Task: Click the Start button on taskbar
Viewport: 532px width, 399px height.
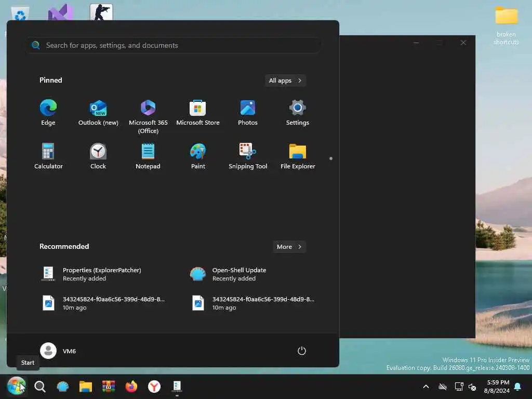Action: (16, 386)
